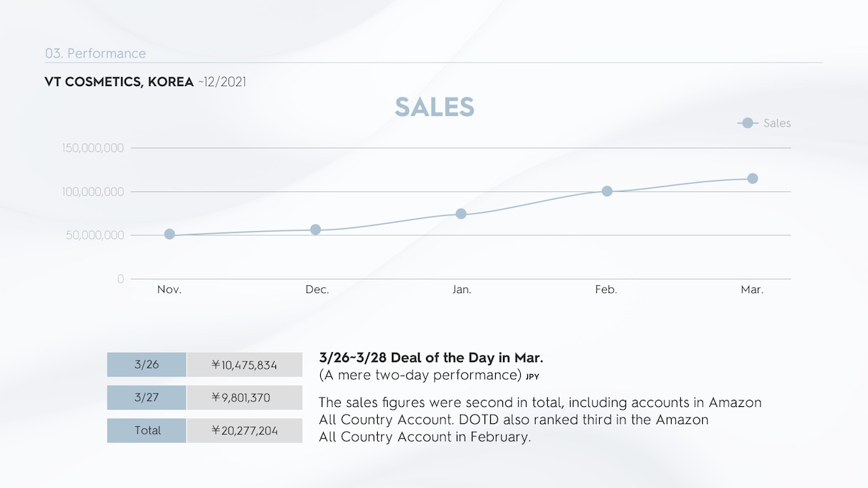
Task: Select the ¥20,277,204 total value cell
Action: click(x=245, y=430)
